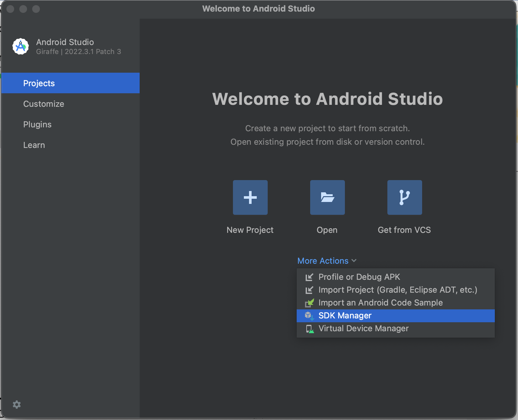Click the Profile or Debug APK icon
The image size is (518, 420).
[309, 277]
